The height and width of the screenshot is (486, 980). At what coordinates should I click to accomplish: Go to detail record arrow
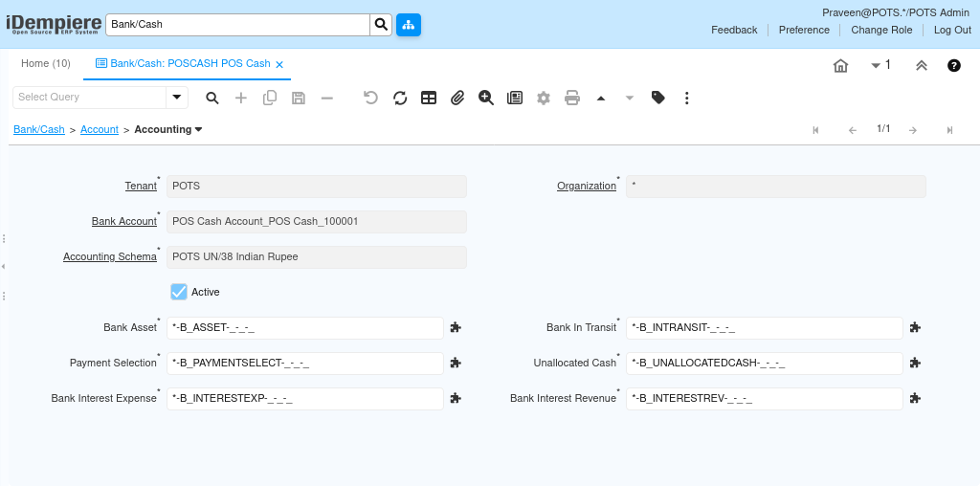click(x=630, y=99)
